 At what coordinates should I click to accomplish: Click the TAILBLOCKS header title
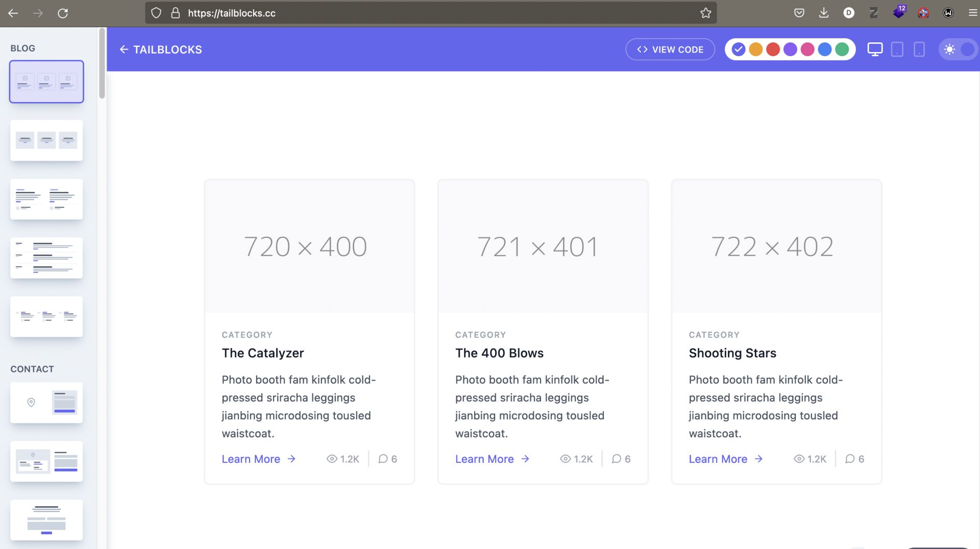point(167,49)
